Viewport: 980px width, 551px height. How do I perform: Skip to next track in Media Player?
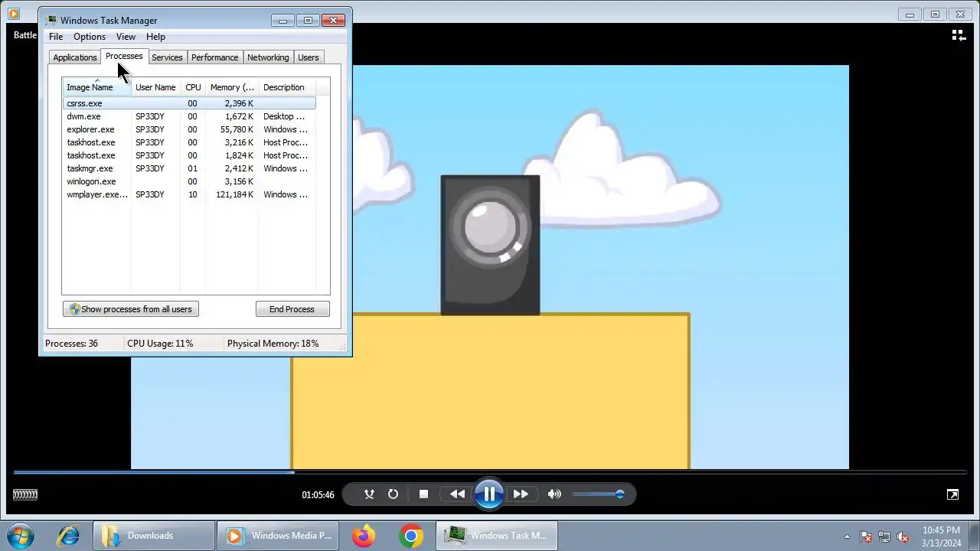click(521, 494)
